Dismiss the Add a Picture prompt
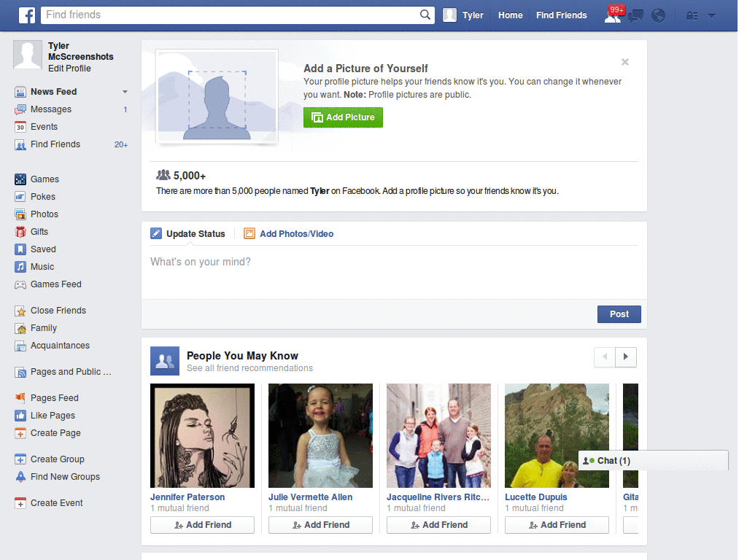 click(625, 62)
